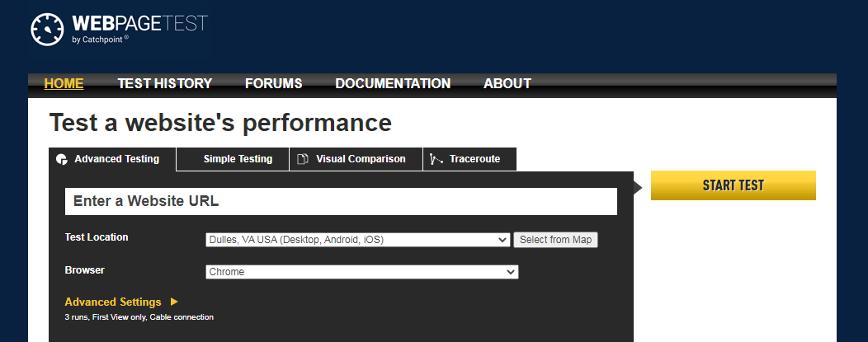The image size is (868, 342).
Task: Switch to the Visual Comparison tab
Action: (x=361, y=159)
